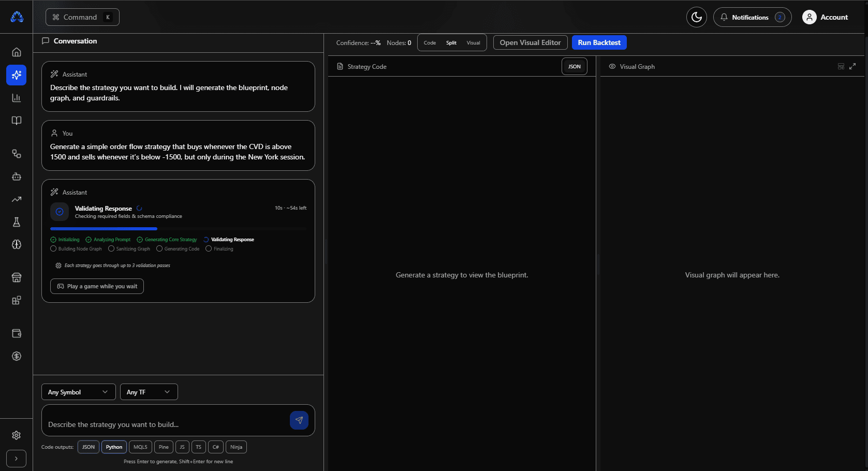Open the Account menu
Image resolution: width=868 pixels, height=471 pixels.
(x=825, y=17)
